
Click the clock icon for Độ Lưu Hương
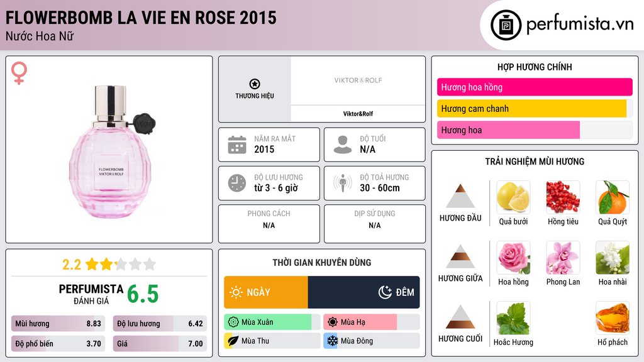(237, 183)
